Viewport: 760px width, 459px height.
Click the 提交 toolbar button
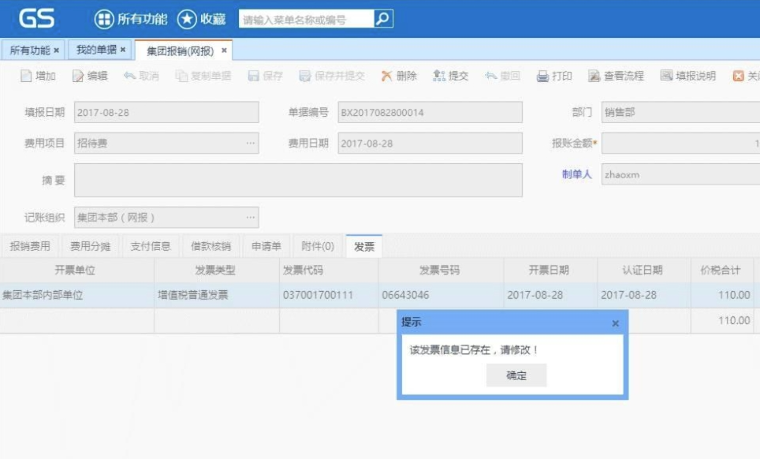point(450,76)
